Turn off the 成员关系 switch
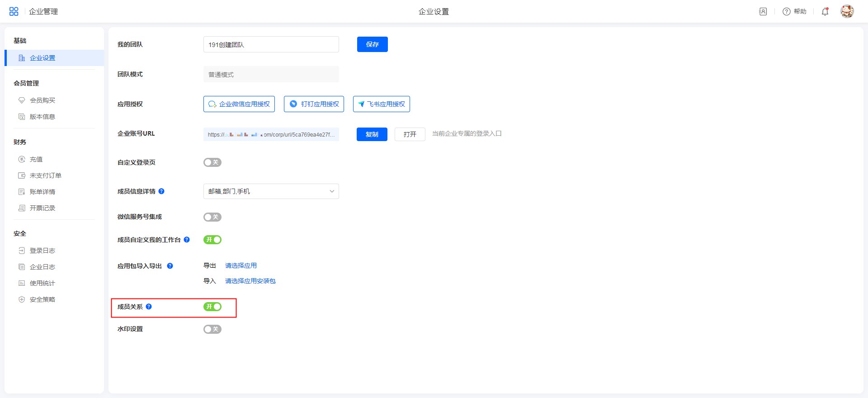This screenshot has width=868, height=398. click(x=212, y=307)
